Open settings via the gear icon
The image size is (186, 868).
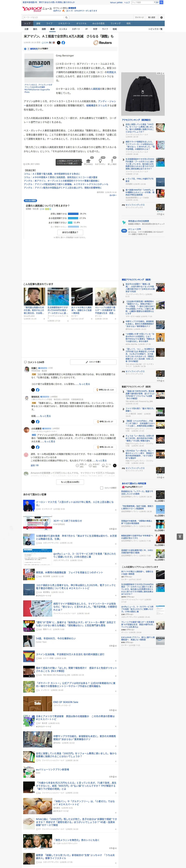click(161, 17)
